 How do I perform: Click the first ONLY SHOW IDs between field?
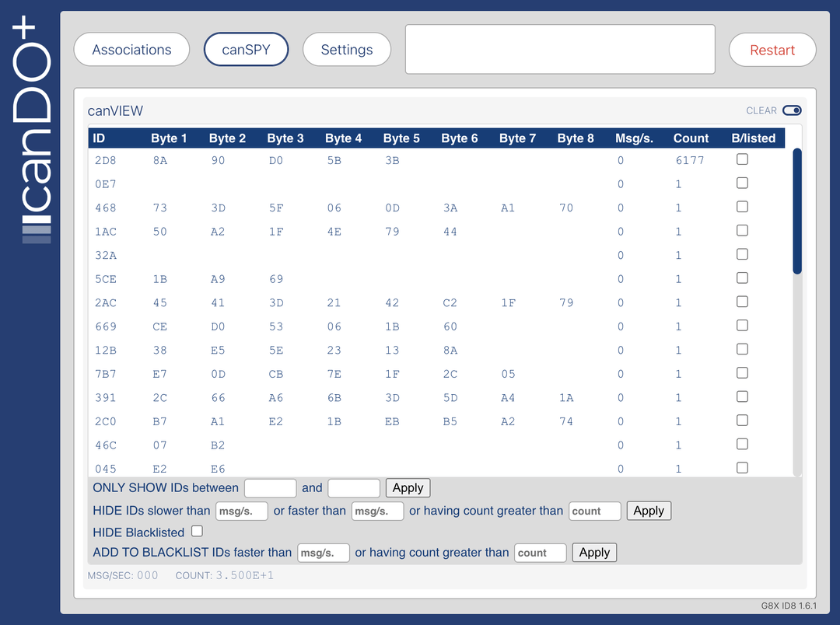point(270,488)
